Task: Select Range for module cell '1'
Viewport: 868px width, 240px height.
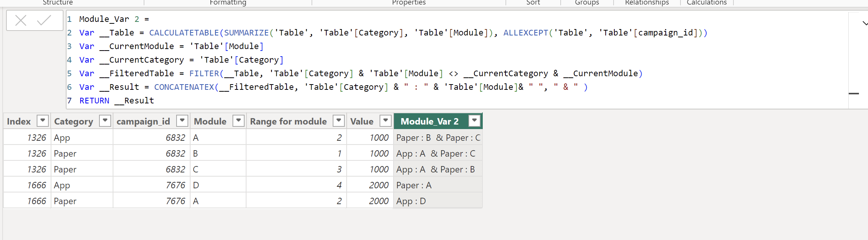Action: coord(296,154)
